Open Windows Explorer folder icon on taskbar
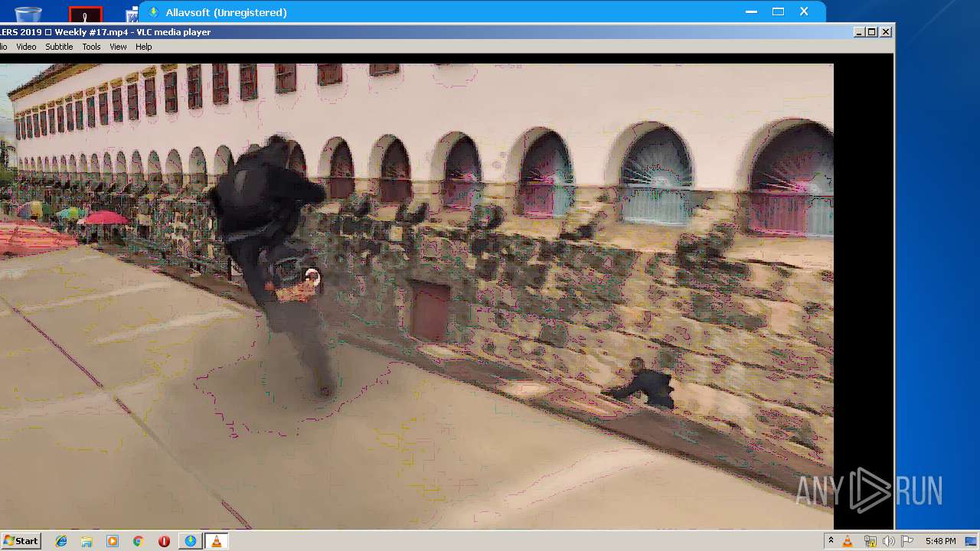This screenshot has height=551, width=980. (x=87, y=541)
